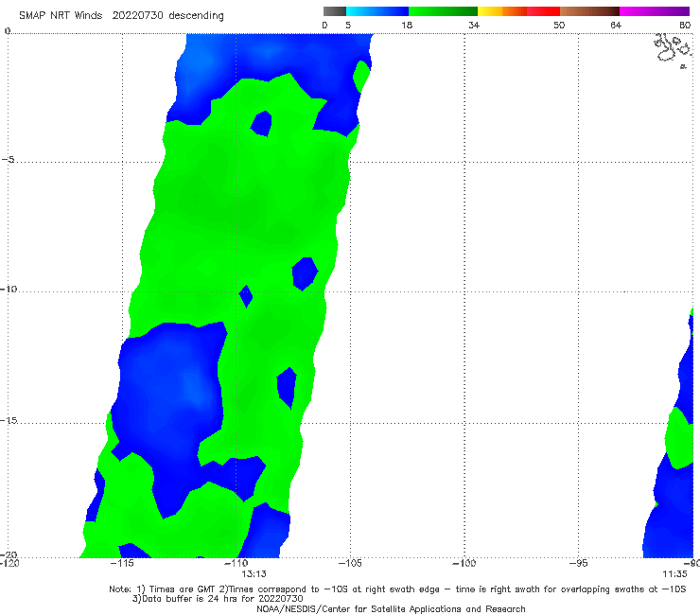Click the '-5' latitude axis label
Image resolution: width=700 pixels, height=615 pixels.
[8, 160]
